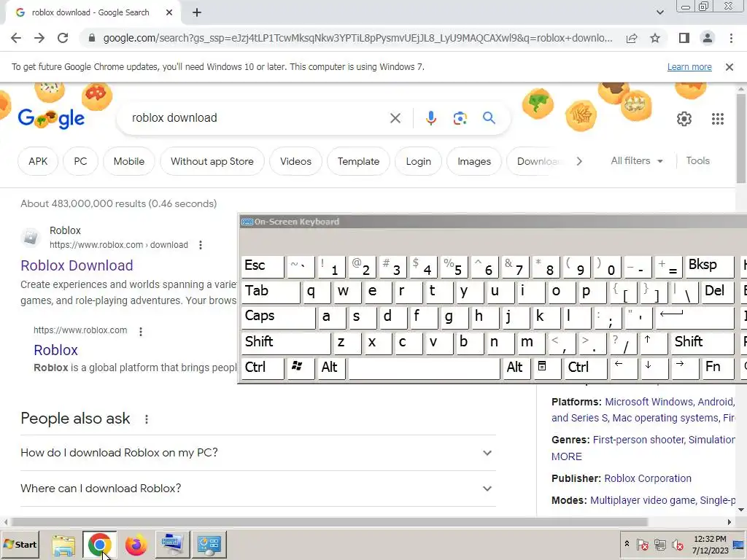Viewport: 747px width, 560px height.
Task: Click Learn more in the update notice
Action: (x=689, y=67)
